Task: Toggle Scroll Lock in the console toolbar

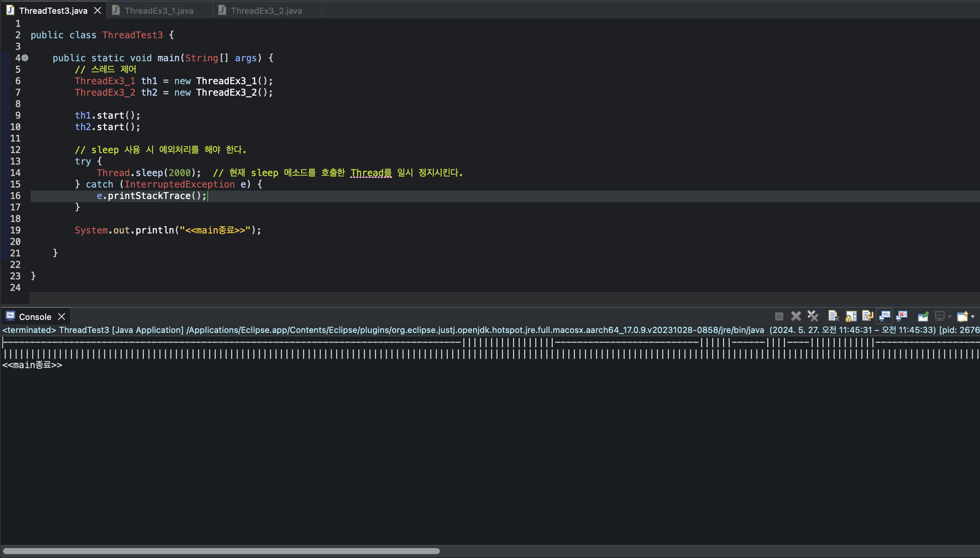Action: pyautogui.click(x=851, y=317)
